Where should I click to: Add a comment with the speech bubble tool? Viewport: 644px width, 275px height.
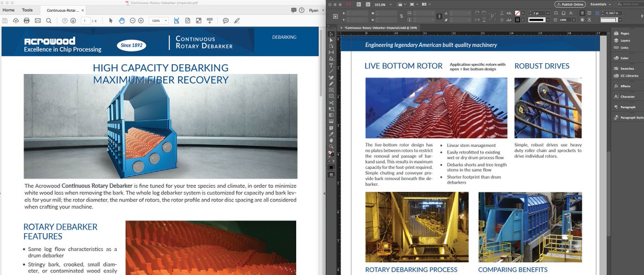(226, 20)
